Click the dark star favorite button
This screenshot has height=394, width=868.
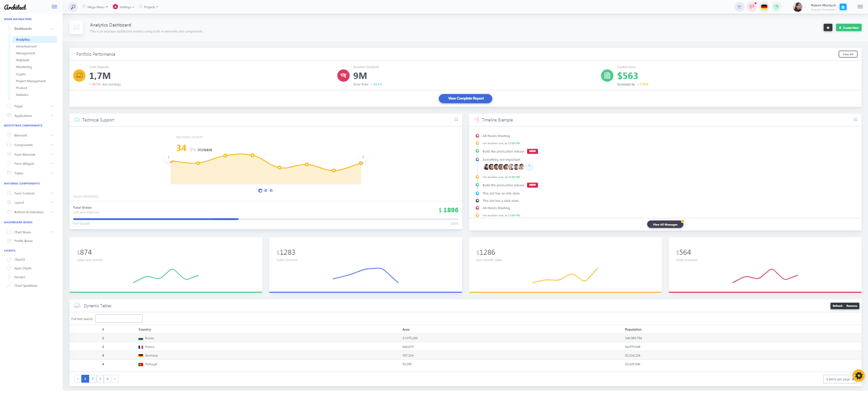(x=828, y=28)
